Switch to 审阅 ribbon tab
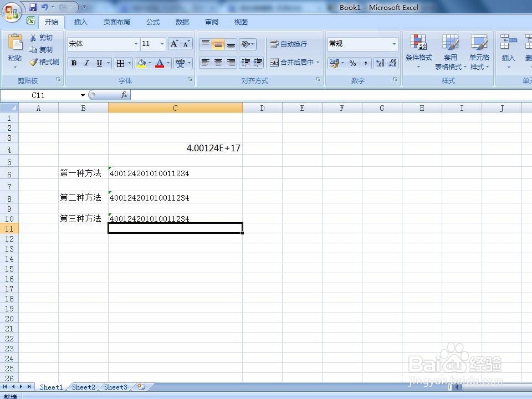Viewport: 532px width, 399px height. pyautogui.click(x=212, y=22)
